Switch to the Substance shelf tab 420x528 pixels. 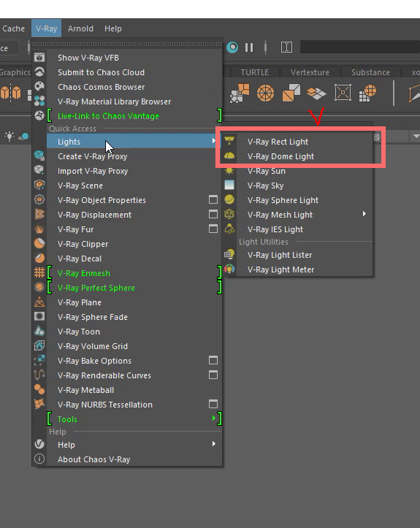tap(370, 72)
